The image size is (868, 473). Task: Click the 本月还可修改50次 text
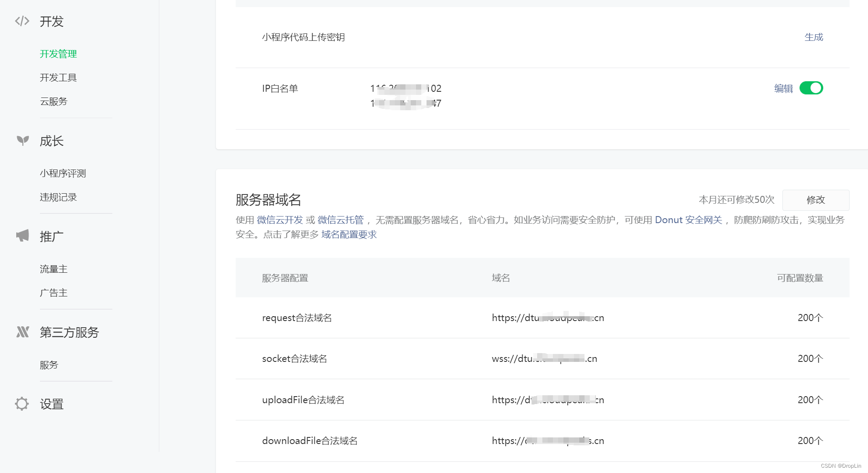click(x=736, y=200)
